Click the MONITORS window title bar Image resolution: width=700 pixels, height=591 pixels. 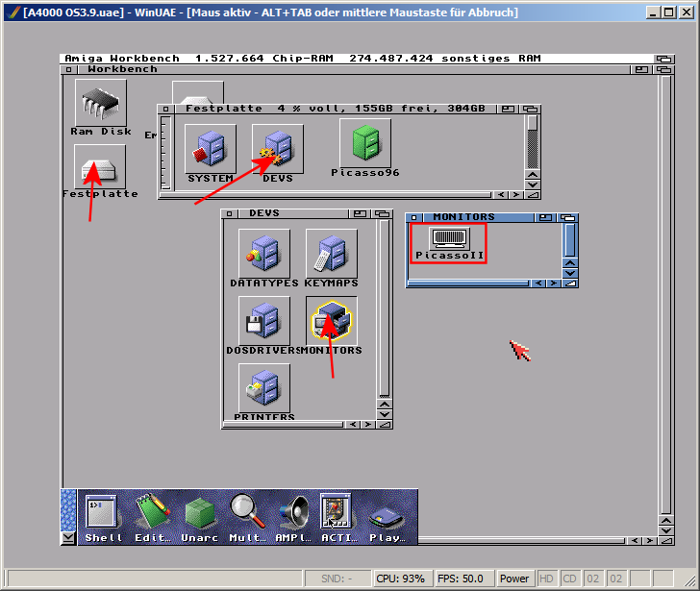478,217
